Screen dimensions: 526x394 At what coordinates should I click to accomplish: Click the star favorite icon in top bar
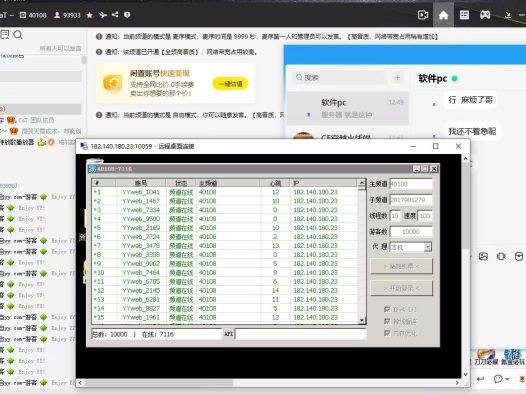point(90,15)
